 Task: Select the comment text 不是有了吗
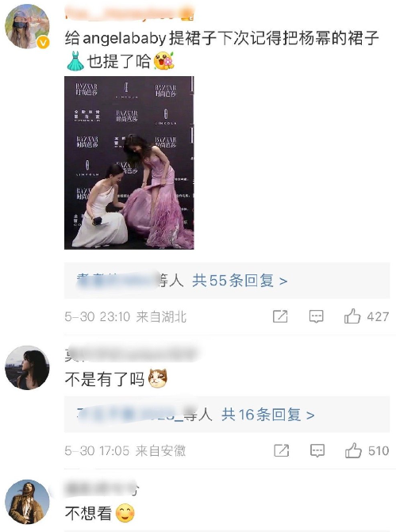point(105,379)
